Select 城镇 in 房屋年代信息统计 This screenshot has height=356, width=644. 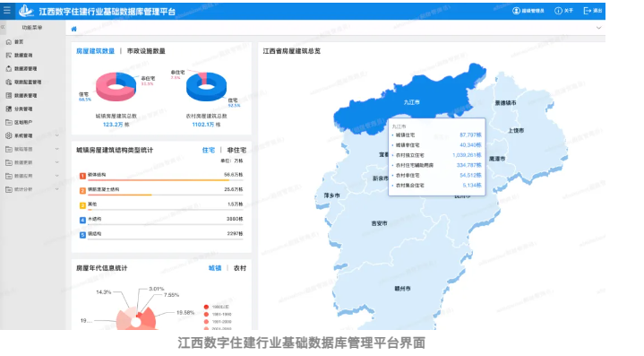(x=215, y=268)
